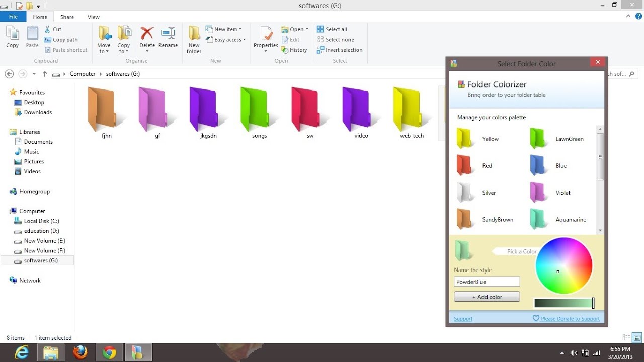Choose the Aquamarine folder color
The image size is (644, 362).
[x=558, y=219]
